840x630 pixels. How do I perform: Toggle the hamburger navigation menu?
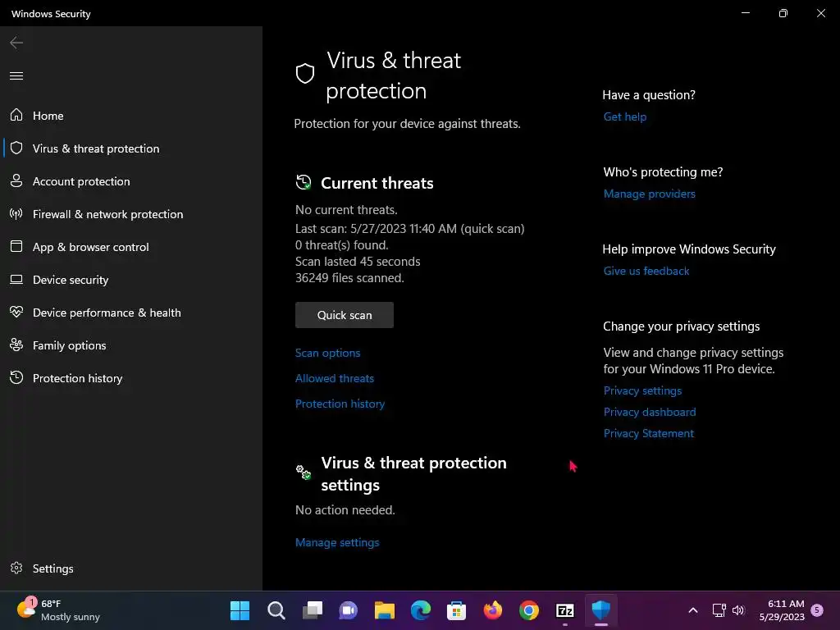tap(16, 75)
